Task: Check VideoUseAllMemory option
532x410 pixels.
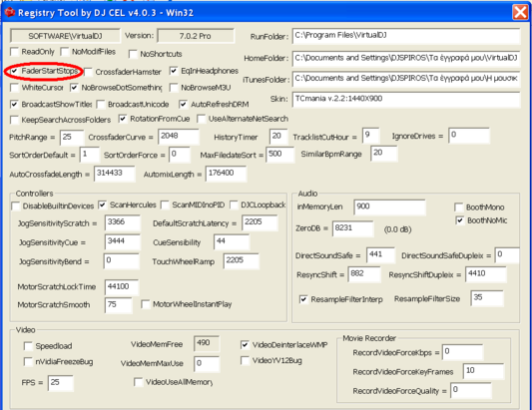Action: (138, 382)
